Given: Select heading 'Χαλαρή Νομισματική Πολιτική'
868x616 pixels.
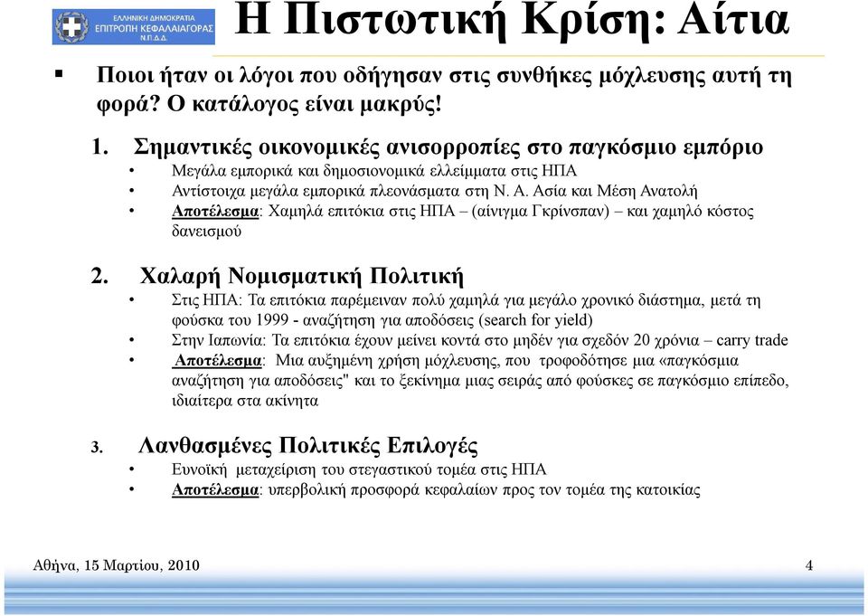Looking at the screenshot, I should (x=301, y=276).
